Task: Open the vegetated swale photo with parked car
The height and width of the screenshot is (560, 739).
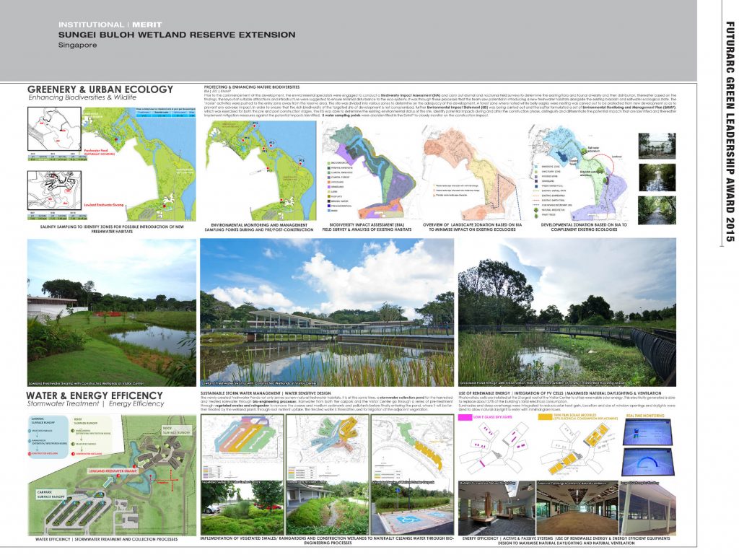Action: coord(242,507)
